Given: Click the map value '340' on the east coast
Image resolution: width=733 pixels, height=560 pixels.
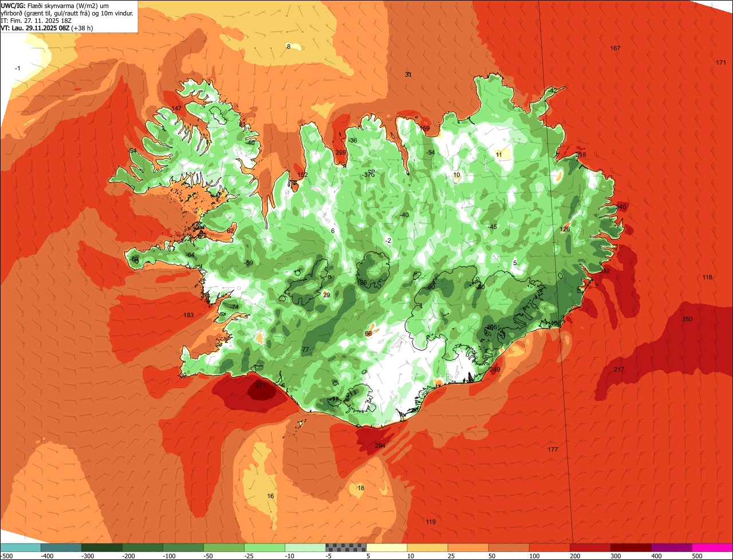Looking at the screenshot, I should tap(621, 207).
